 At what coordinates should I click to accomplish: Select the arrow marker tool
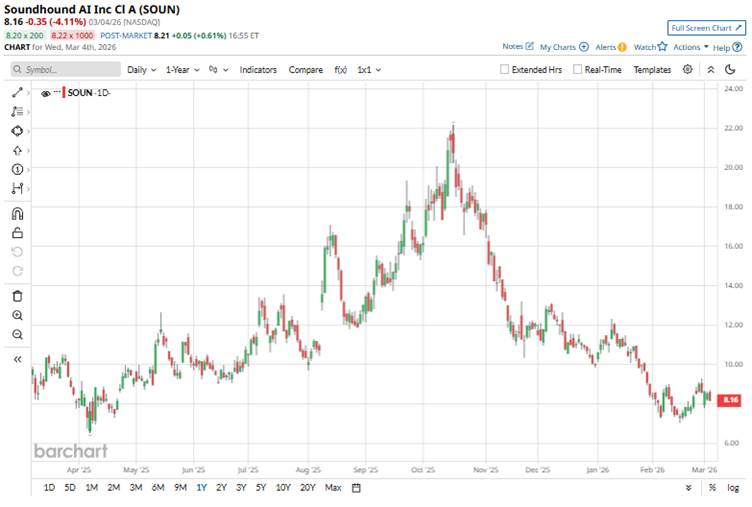pyautogui.click(x=17, y=151)
